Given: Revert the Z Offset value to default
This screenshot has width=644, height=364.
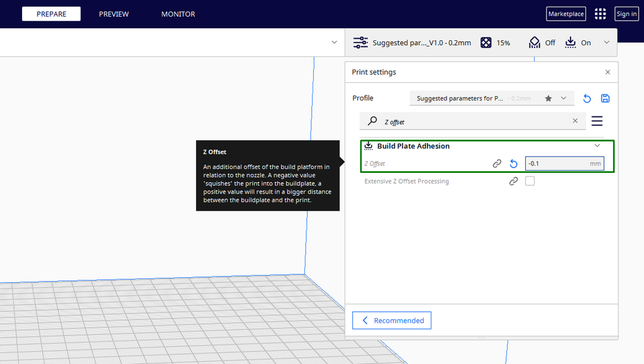Looking at the screenshot, I should pos(513,163).
